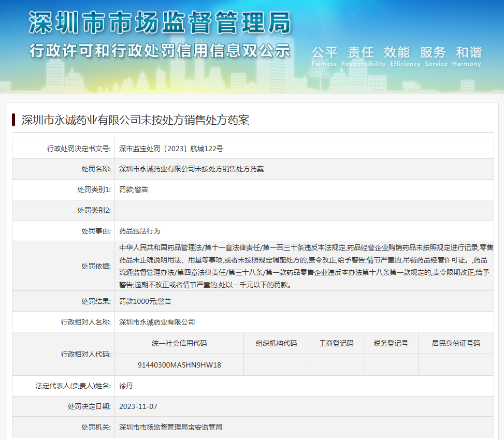Click the 处罚名称 value cell text
Image resolution: width=504 pixels, height=440 pixels.
[191, 169]
